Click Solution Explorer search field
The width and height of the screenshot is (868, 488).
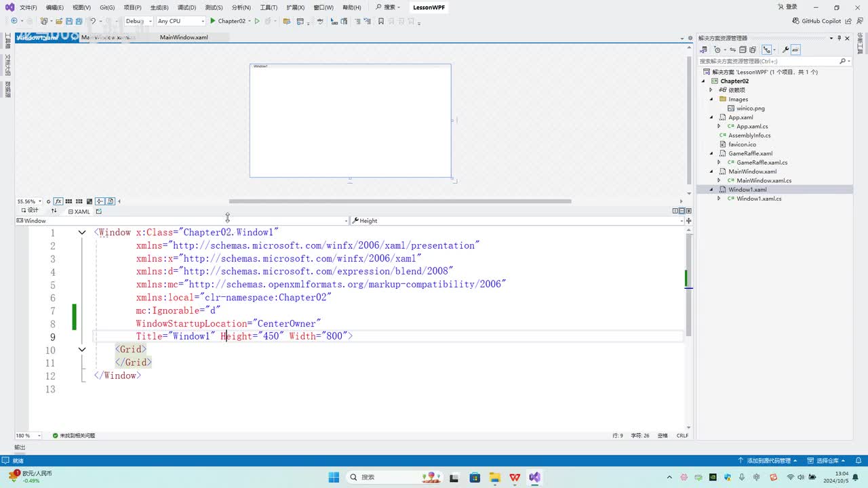coord(775,61)
